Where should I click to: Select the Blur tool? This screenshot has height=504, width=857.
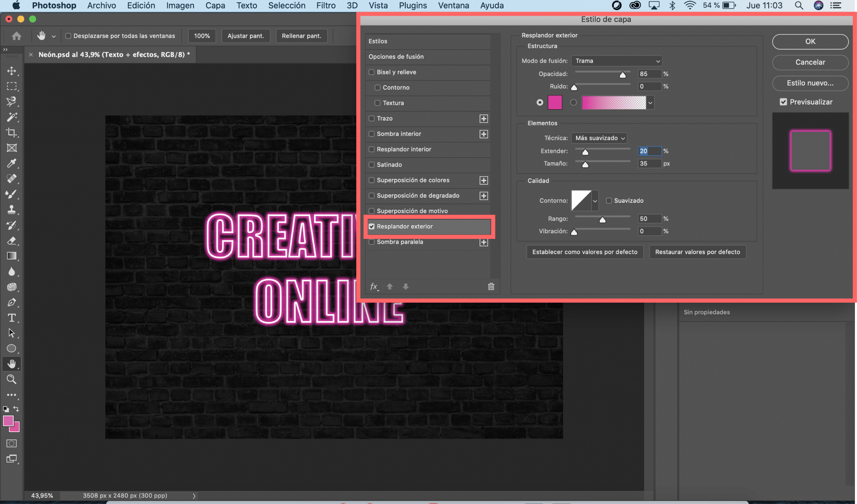(x=12, y=271)
